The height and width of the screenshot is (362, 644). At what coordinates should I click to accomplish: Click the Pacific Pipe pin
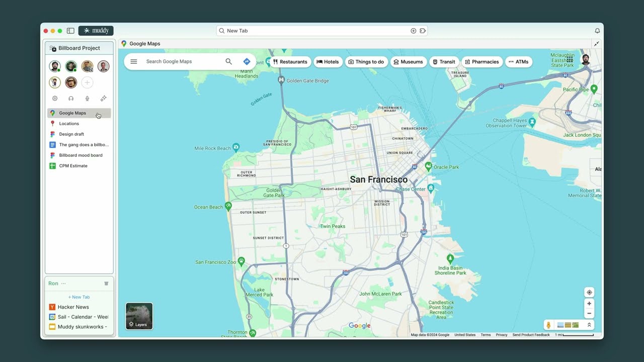click(594, 89)
